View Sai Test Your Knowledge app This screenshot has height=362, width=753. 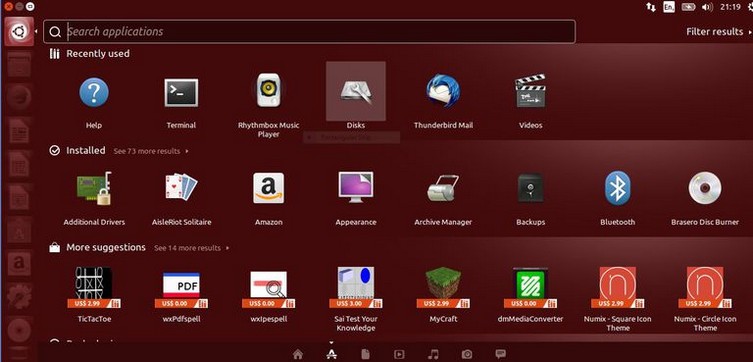[x=356, y=287]
